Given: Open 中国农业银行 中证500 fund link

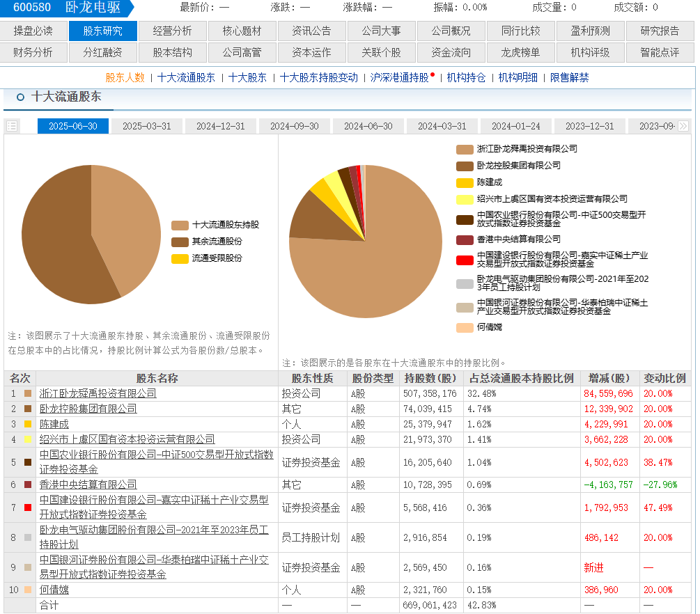Looking at the screenshot, I should [x=156, y=462].
